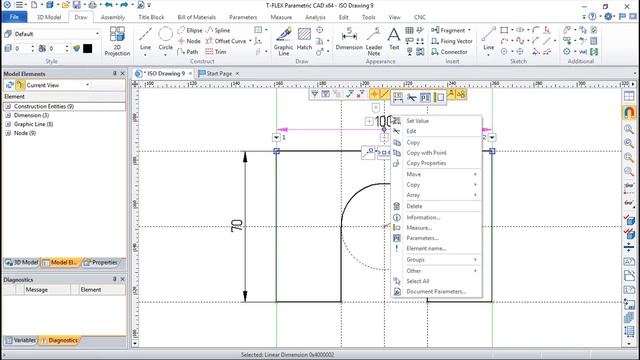Activate the Hatch tool
640x360 pixels.
tap(304, 39)
